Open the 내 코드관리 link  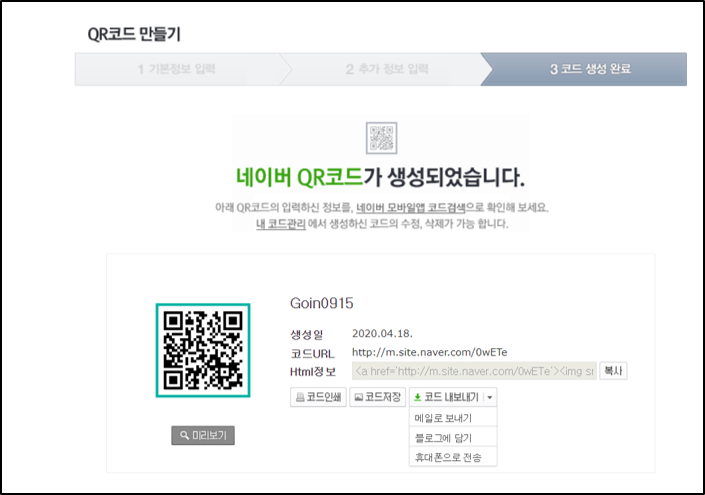click(281, 224)
